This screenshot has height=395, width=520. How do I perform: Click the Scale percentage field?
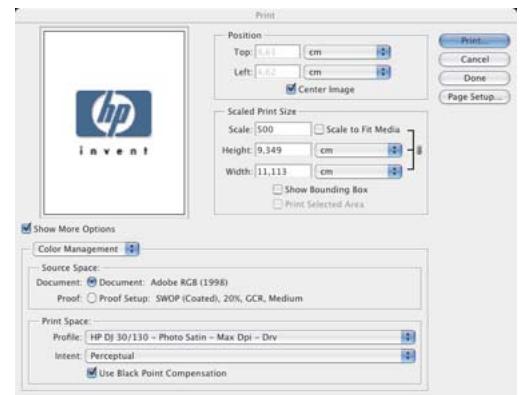point(283,129)
